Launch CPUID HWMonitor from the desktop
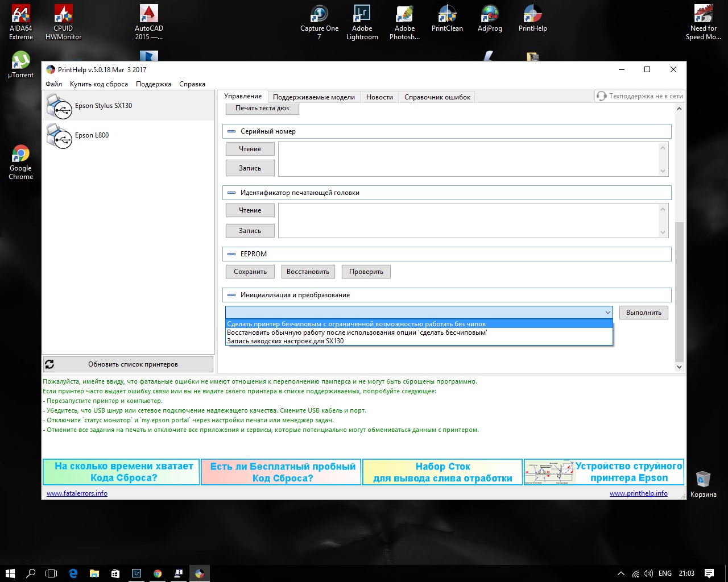 [63, 23]
